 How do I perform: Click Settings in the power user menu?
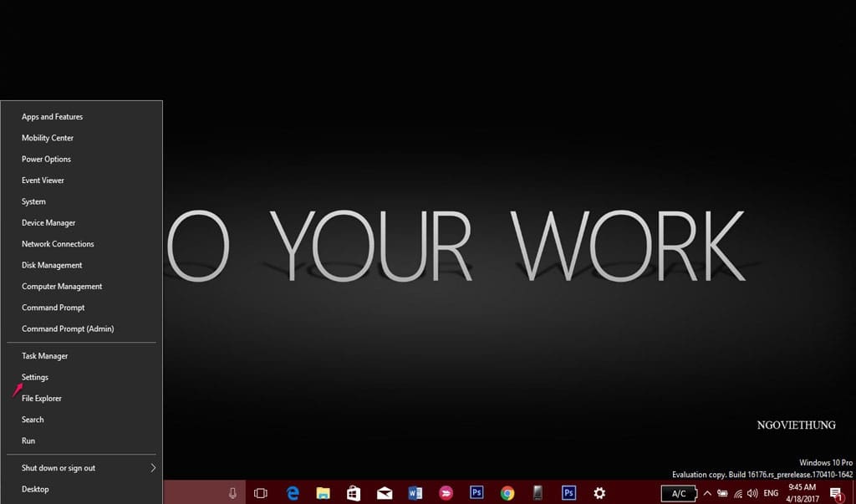[x=35, y=378]
